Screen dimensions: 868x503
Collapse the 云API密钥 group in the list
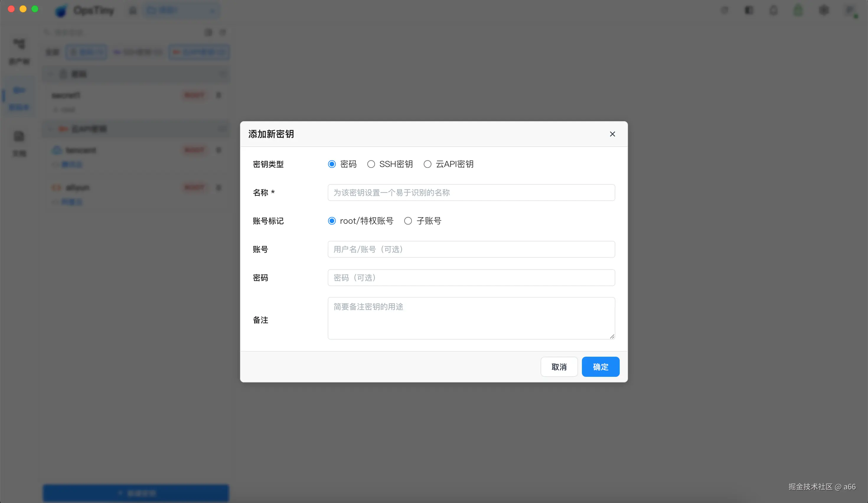click(x=51, y=129)
